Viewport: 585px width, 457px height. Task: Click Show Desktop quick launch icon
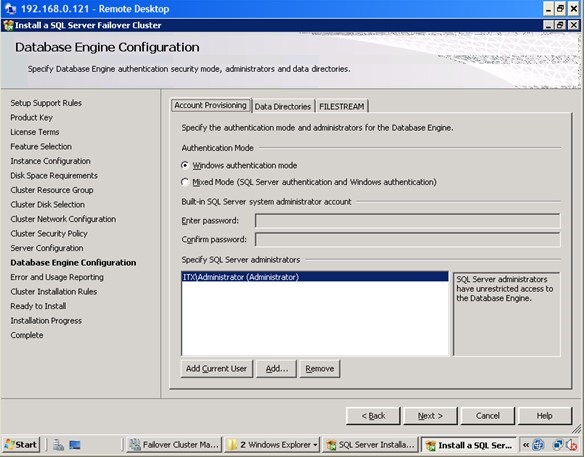click(x=75, y=445)
